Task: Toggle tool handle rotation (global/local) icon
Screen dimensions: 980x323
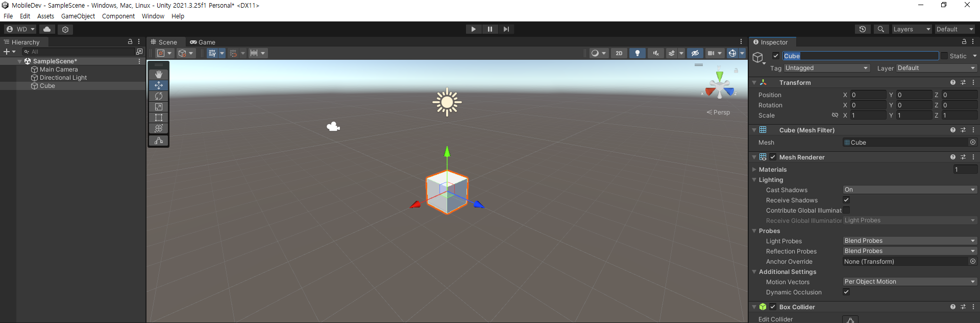Action: [186, 53]
